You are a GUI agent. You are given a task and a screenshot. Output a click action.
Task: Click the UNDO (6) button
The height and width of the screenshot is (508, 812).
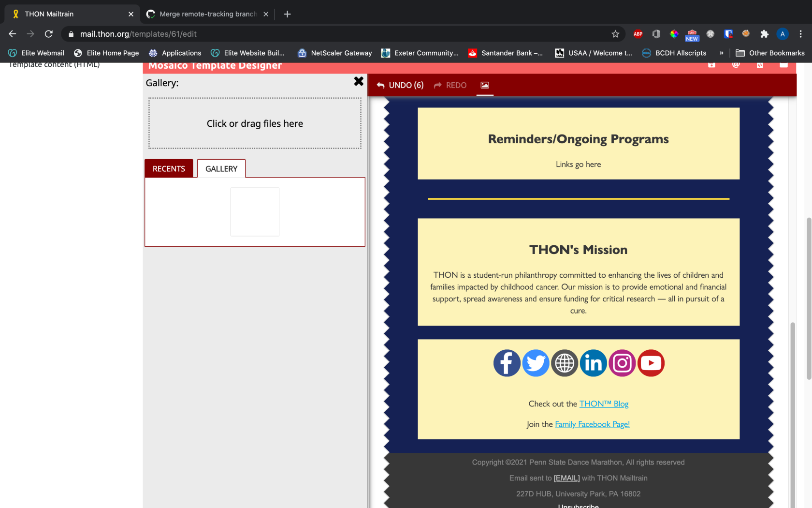(x=400, y=85)
